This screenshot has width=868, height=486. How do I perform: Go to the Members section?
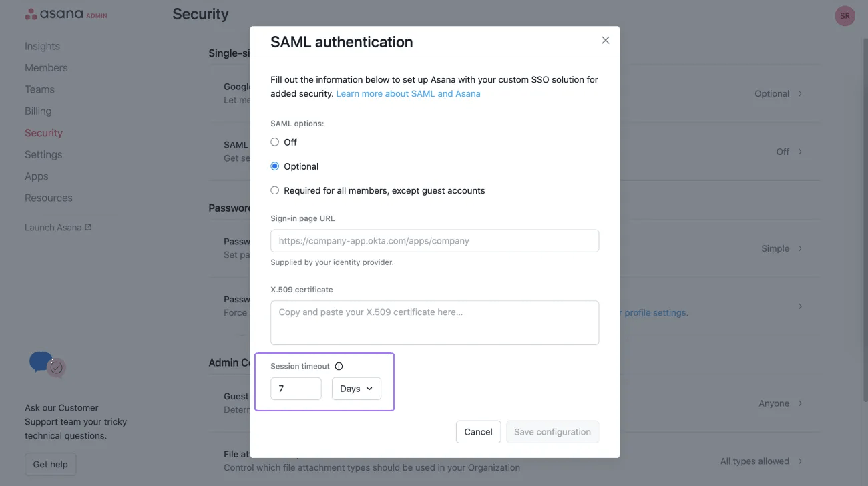pos(46,67)
